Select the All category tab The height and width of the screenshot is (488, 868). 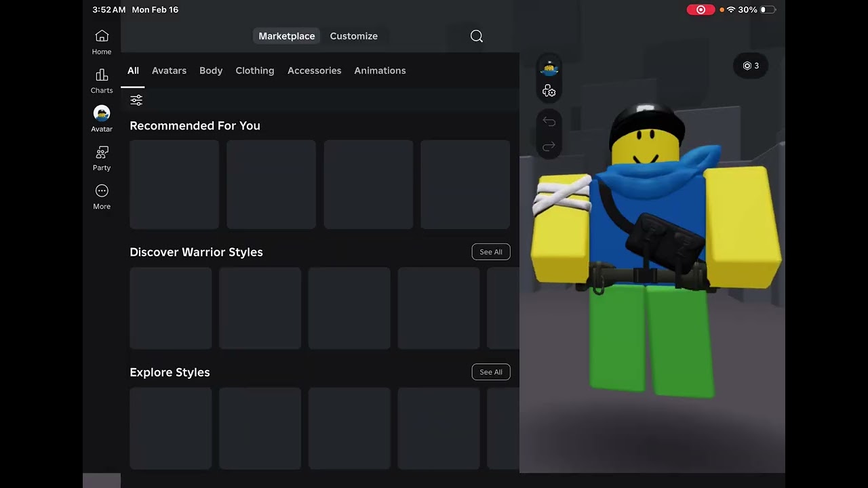click(x=133, y=70)
